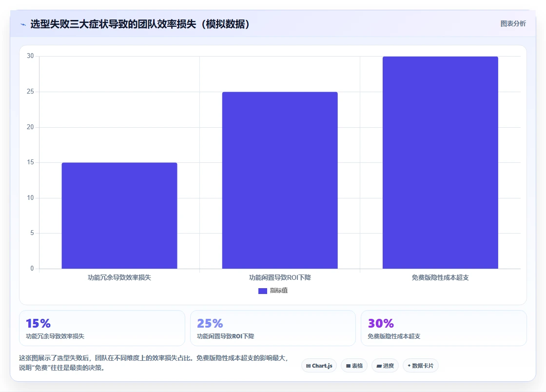Image resolution: width=546 pixels, height=392 pixels.
Task: Open the 25% stat card
Action: click(x=273, y=328)
